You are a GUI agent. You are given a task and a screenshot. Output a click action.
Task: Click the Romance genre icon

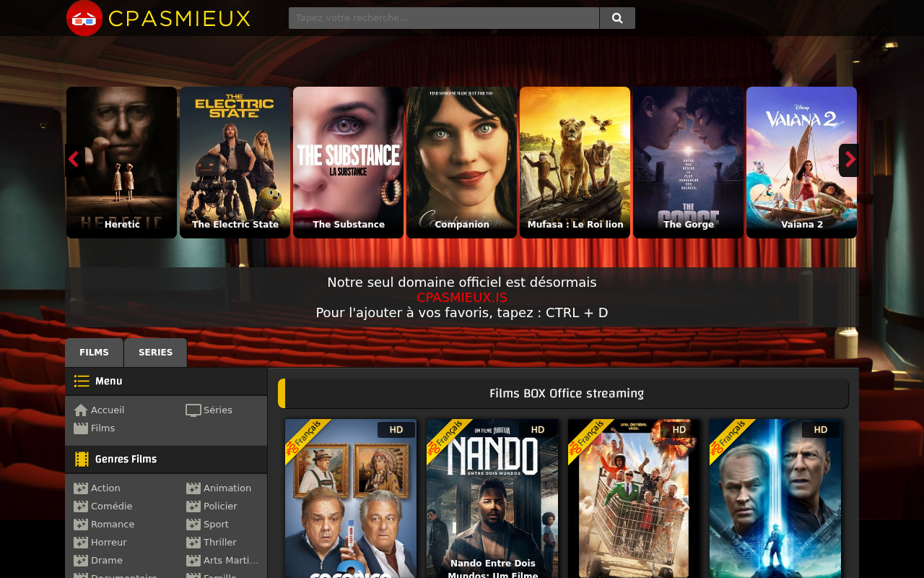coord(81,525)
